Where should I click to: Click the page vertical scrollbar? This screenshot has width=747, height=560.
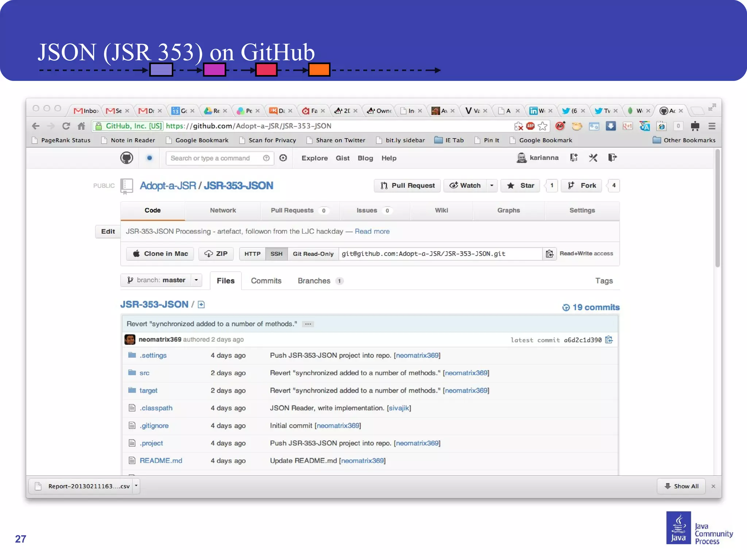[717, 208]
